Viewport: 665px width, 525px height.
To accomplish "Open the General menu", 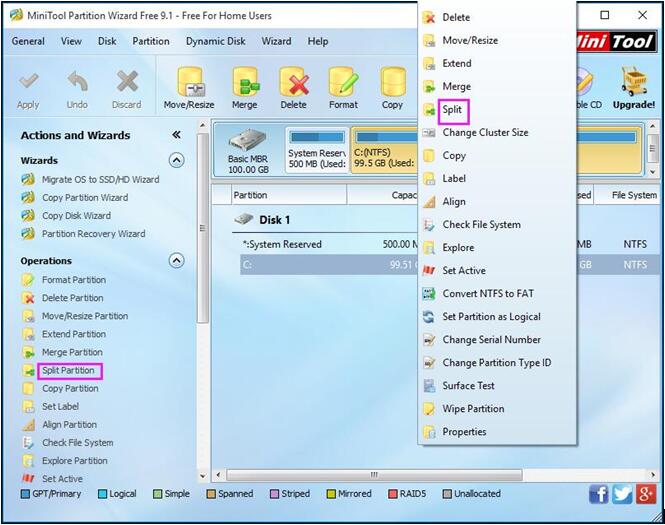I will [x=28, y=41].
